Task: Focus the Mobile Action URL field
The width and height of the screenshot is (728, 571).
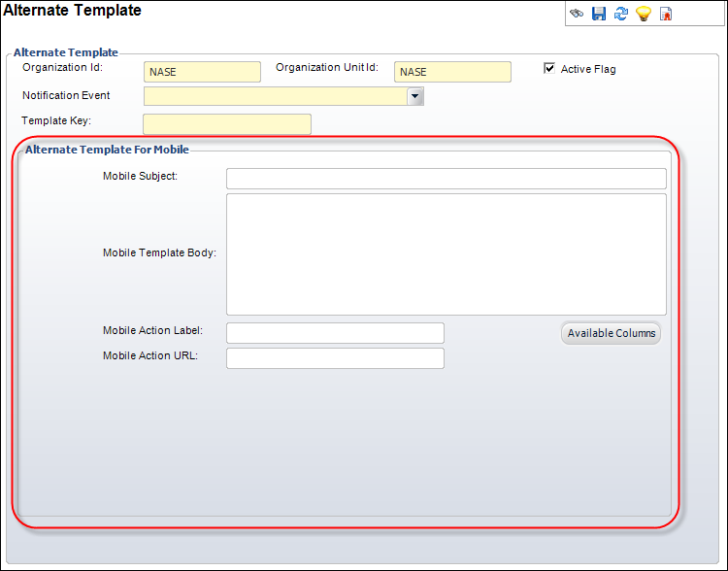Action: pyautogui.click(x=335, y=358)
